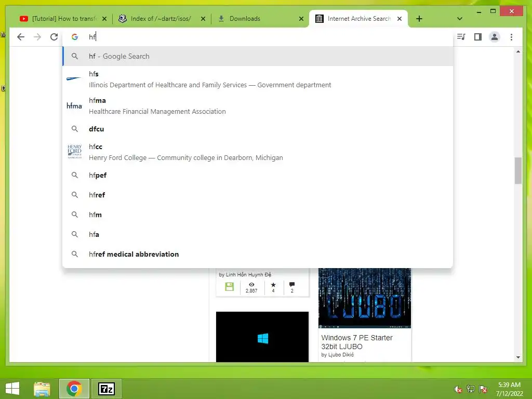
Task: Select the 'hf - Google Search' suggestion
Action: click(x=258, y=56)
